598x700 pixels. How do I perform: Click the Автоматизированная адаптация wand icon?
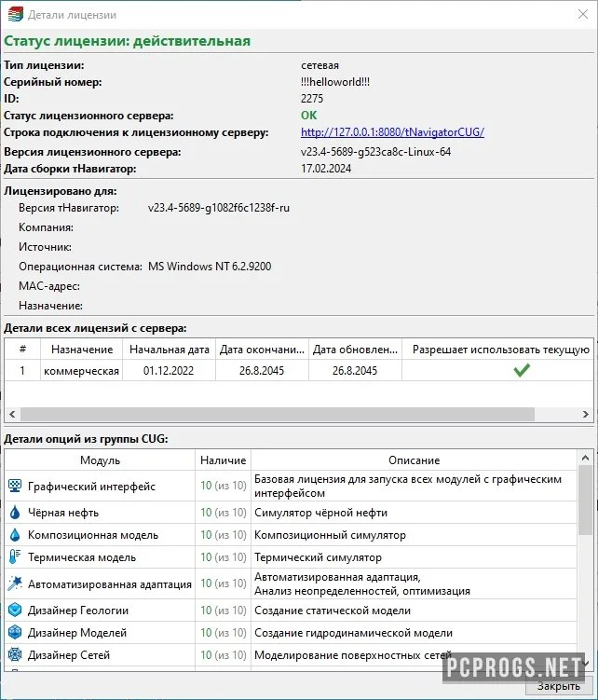point(15,583)
